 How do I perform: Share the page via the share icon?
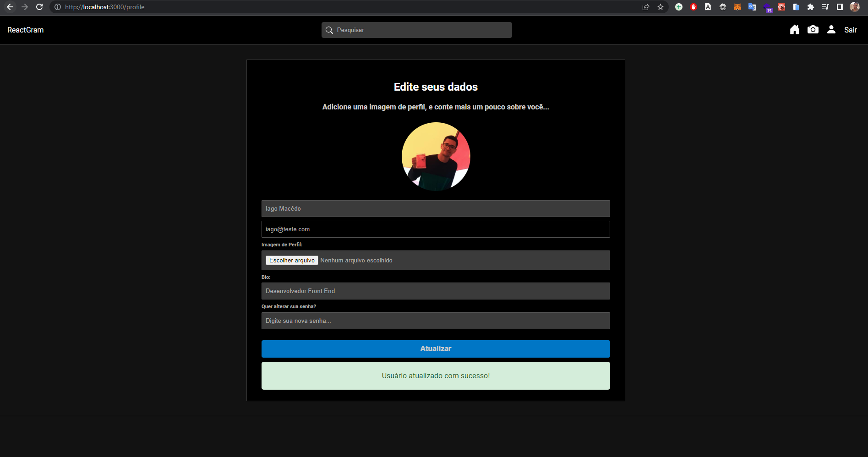coord(646,7)
